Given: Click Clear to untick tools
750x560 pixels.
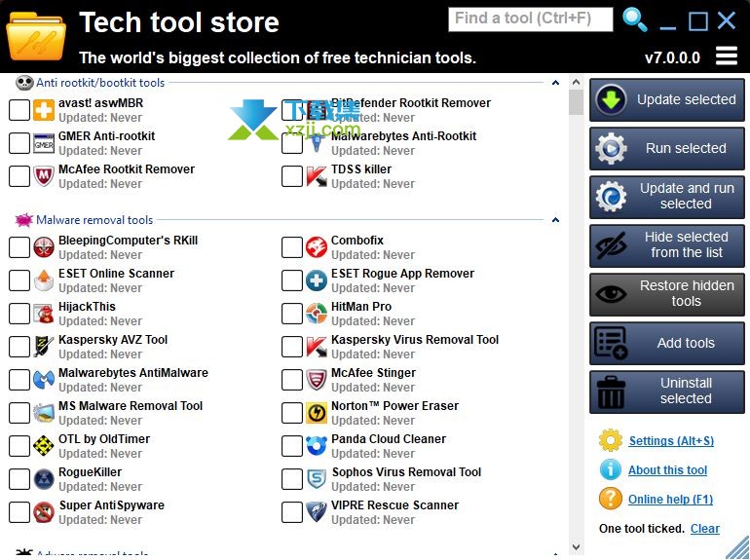Looking at the screenshot, I should coord(704,529).
